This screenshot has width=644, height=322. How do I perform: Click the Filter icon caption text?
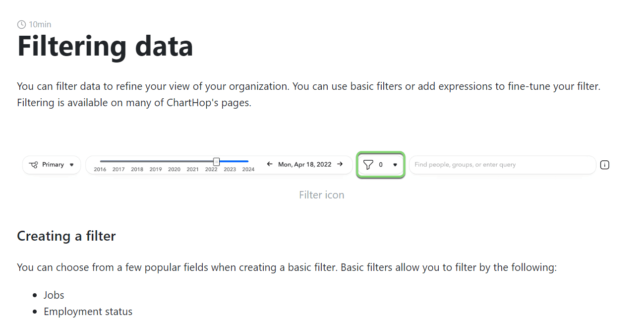click(x=321, y=195)
